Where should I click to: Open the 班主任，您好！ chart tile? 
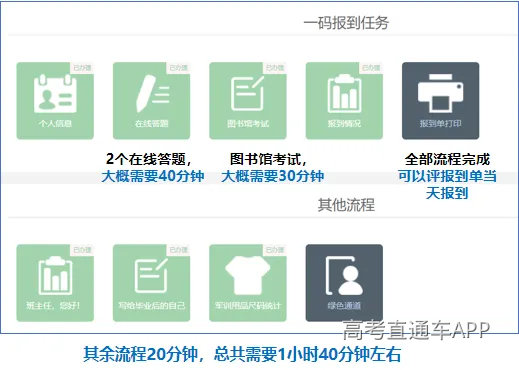click(x=55, y=283)
